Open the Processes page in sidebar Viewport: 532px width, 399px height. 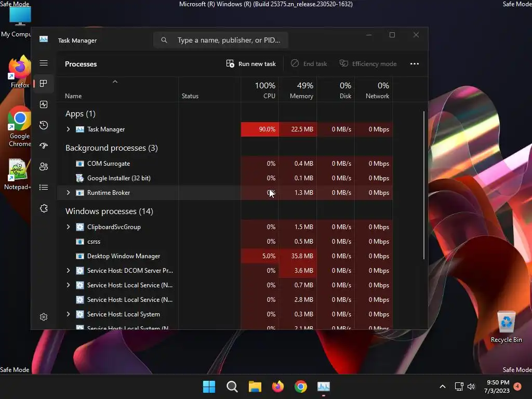point(44,84)
